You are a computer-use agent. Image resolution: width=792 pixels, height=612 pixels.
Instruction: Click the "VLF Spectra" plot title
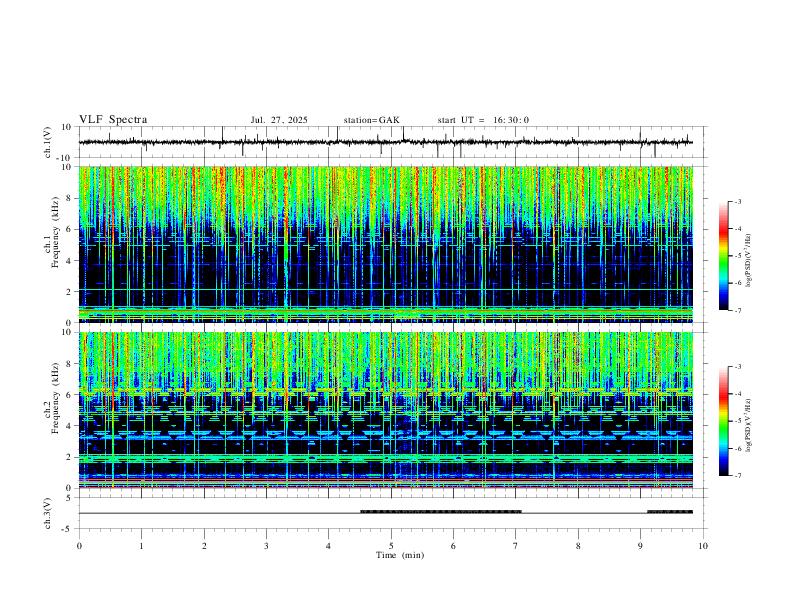(x=113, y=120)
